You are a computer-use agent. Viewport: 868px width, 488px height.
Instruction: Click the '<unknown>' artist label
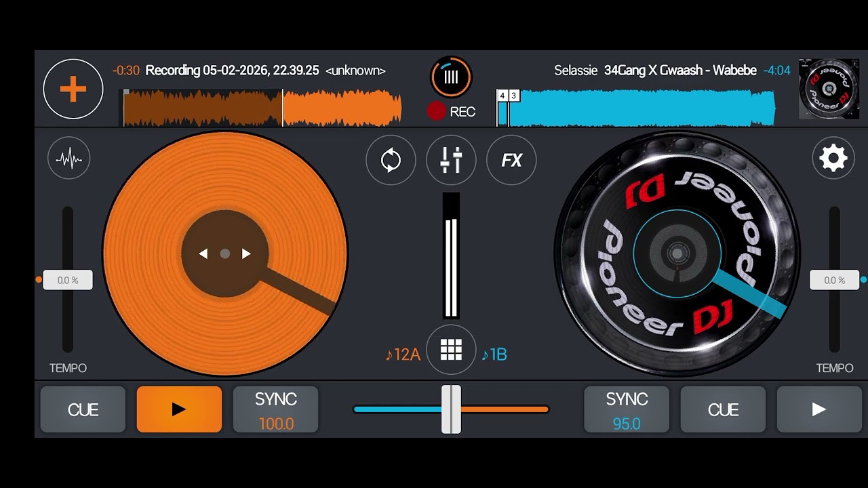click(355, 70)
